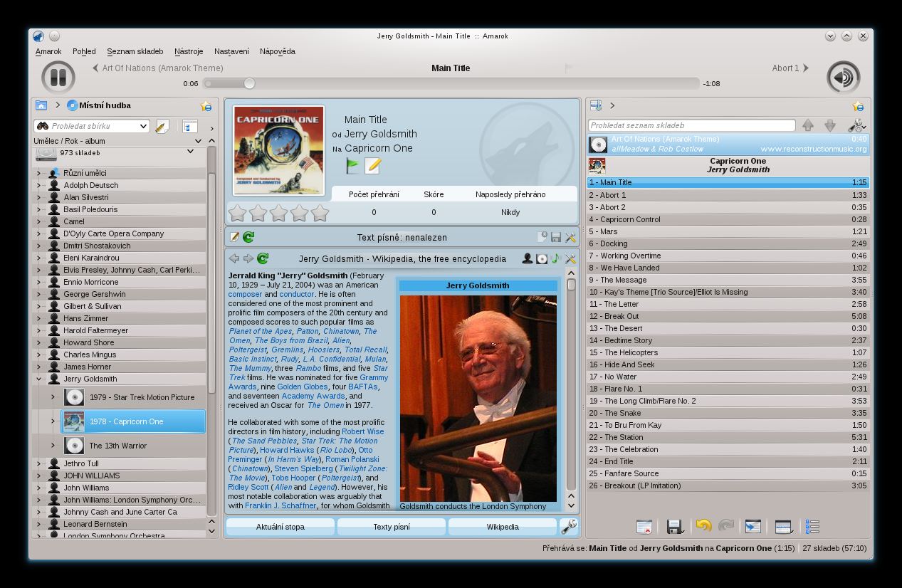Pause playback with the big pause button
Image resolution: width=902 pixels, height=588 pixels.
(x=58, y=78)
